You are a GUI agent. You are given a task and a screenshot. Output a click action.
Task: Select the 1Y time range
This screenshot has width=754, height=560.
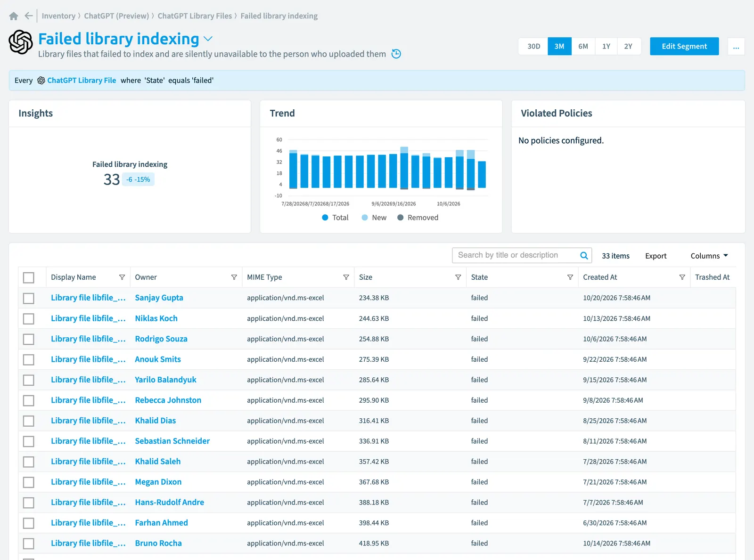(606, 46)
